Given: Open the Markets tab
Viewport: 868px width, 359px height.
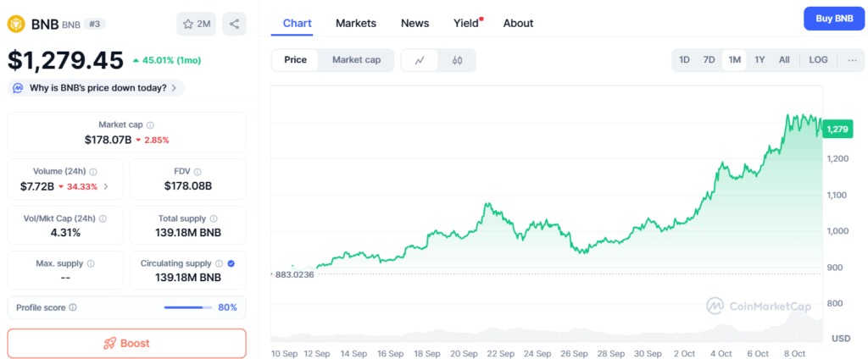Looking at the screenshot, I should point(356,23).
